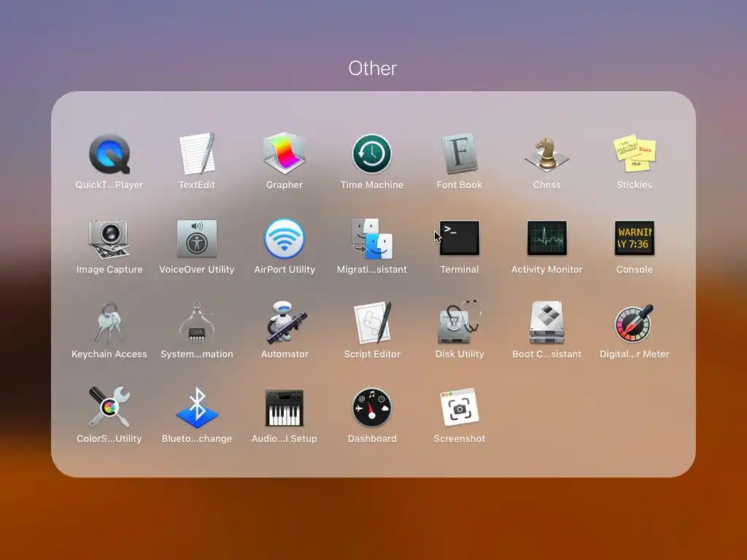Launch VoiceOver Utility

(x=197, y=238)
